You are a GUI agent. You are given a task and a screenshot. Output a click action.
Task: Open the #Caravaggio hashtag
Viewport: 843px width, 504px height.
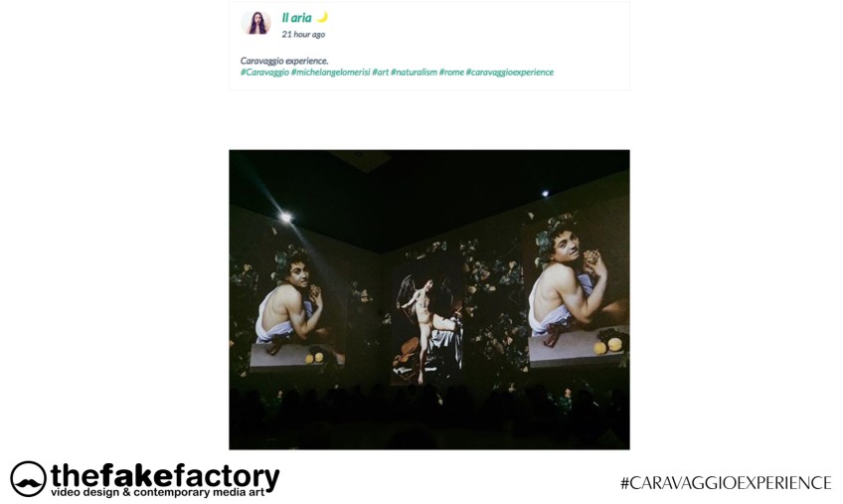coord(264,73)
